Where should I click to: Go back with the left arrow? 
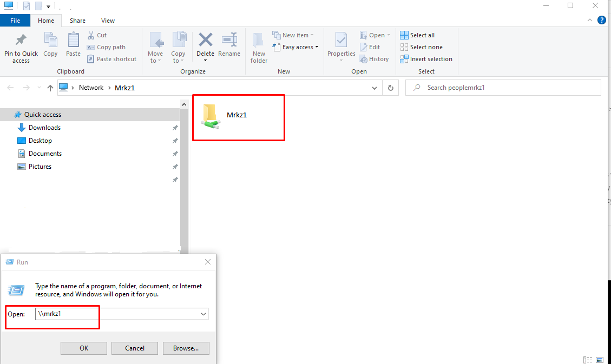(x=10, y=88)
